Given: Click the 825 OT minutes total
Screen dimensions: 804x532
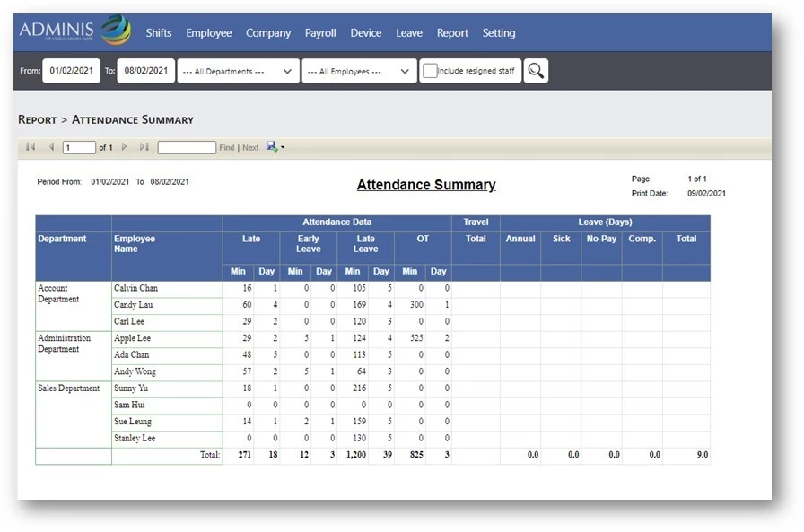Looking at the screenshot, I should coord(416,455).
